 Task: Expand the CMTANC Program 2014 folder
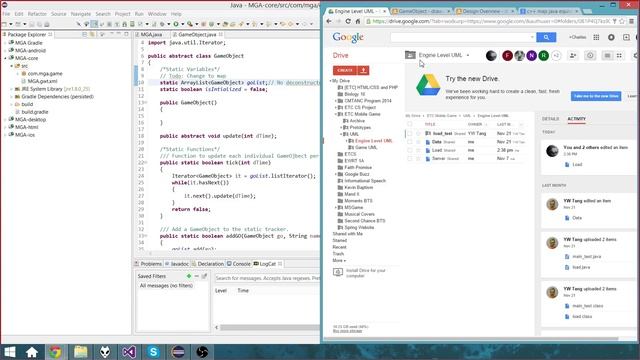(x=336, y=101)
